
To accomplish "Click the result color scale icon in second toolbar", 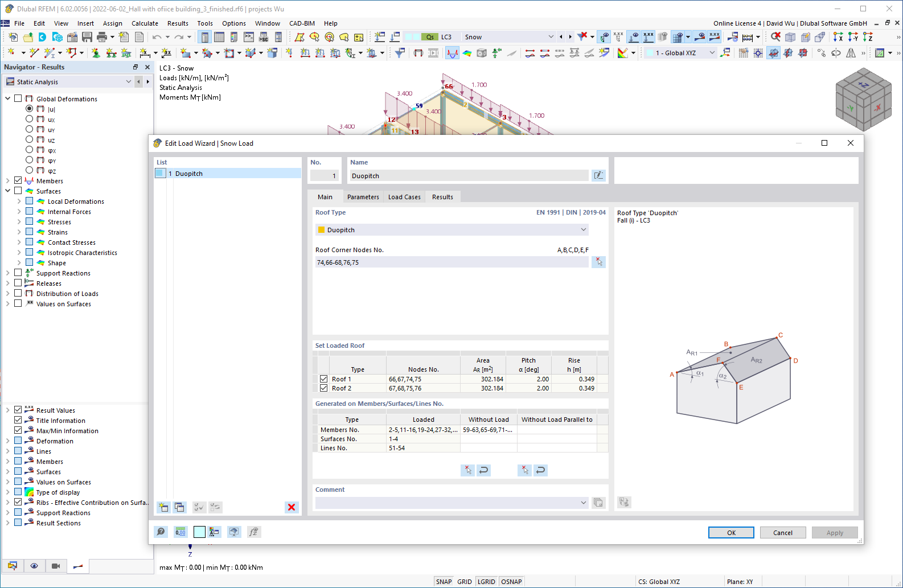I will coord(623,53).
